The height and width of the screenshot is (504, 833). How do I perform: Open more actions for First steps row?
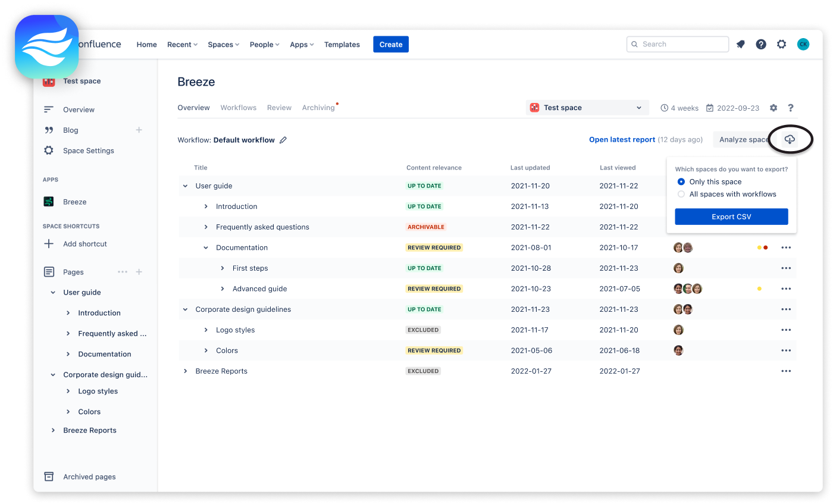tap(786, 268)
